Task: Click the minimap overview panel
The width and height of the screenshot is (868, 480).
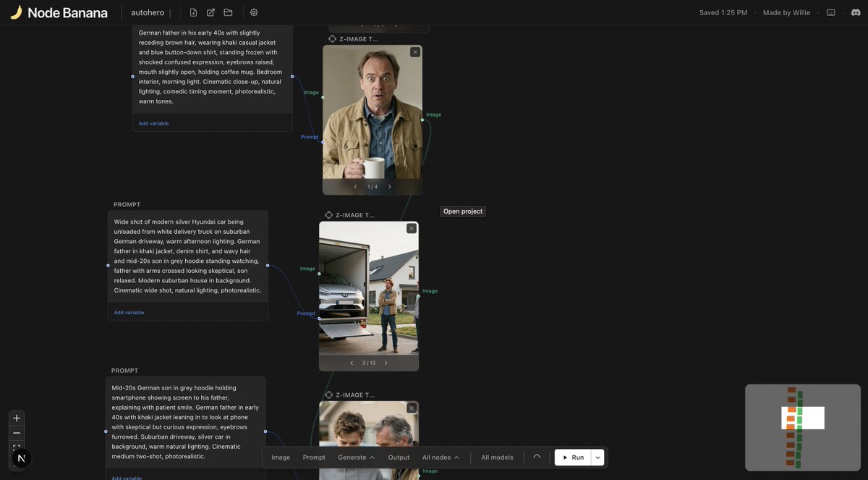Action: tap(803, 428)
